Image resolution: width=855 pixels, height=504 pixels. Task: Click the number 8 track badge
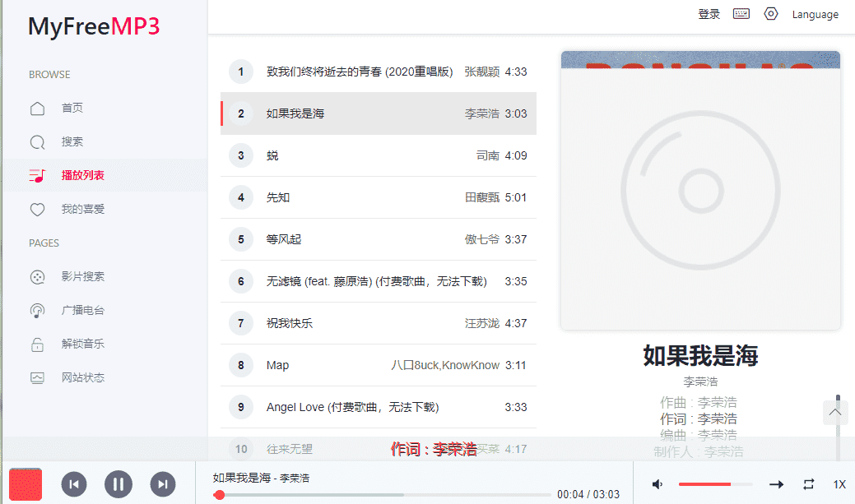click(x=241, y=365)
